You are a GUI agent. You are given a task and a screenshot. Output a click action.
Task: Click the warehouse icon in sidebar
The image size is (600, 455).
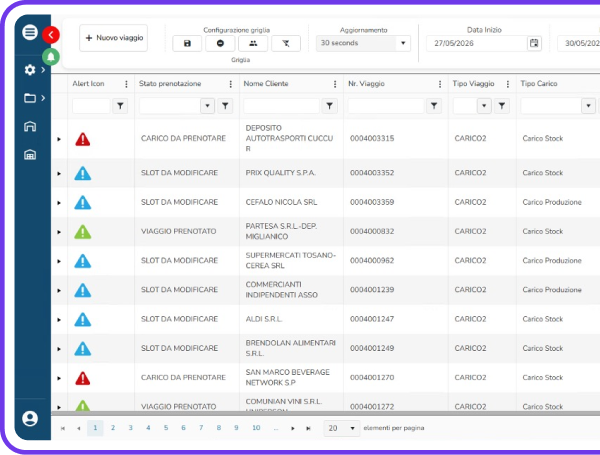click(x=30, y=155)
